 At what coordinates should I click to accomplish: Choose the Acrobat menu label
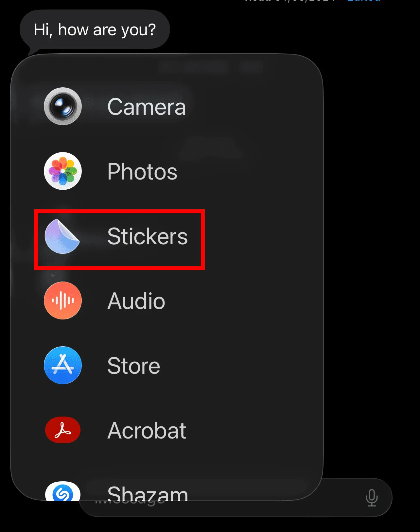point(147,430)
